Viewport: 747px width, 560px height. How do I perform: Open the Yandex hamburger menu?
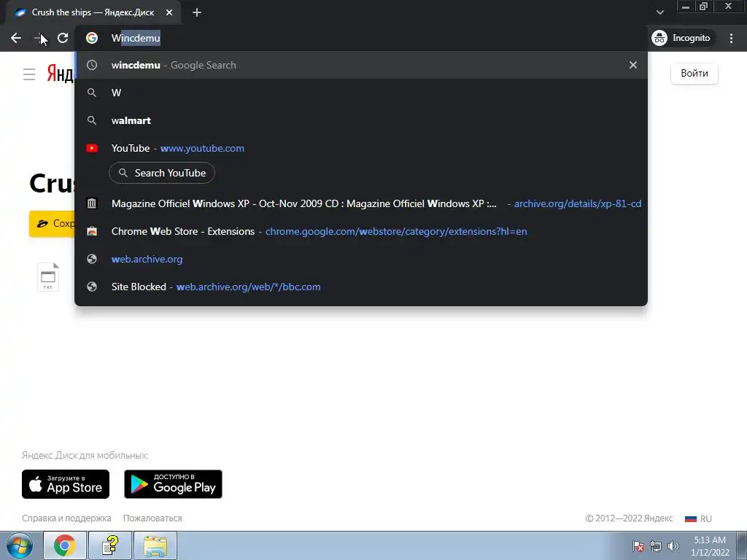[x=29, y=74]
